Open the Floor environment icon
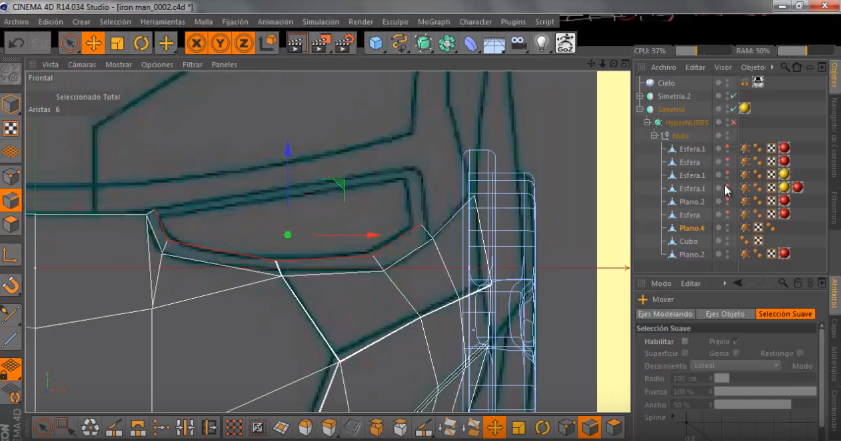The width and height of the screenshot is (841, 441). [494, 43]
